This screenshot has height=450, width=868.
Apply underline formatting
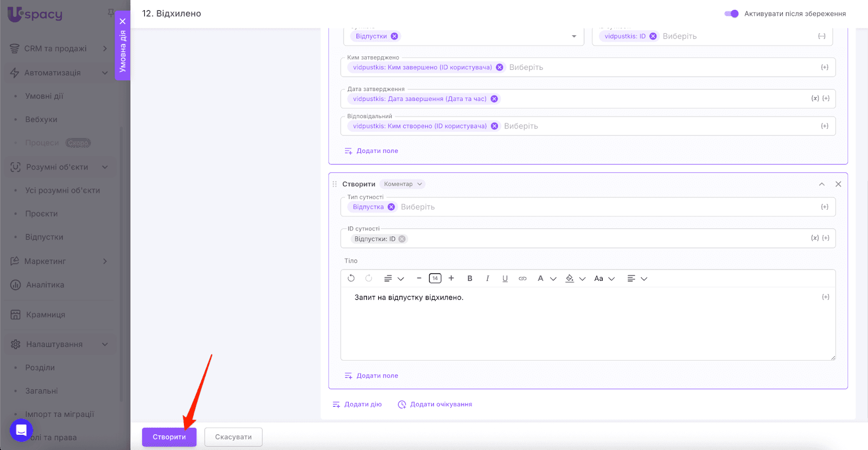pos(505,278)
